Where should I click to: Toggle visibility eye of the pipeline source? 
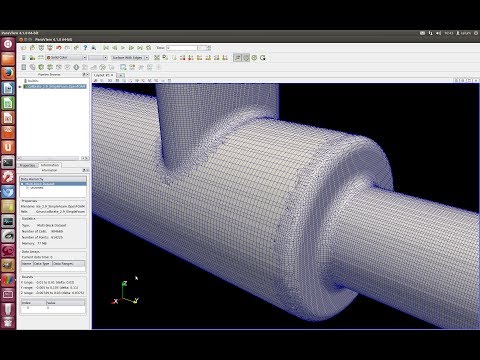click(20, 87)
